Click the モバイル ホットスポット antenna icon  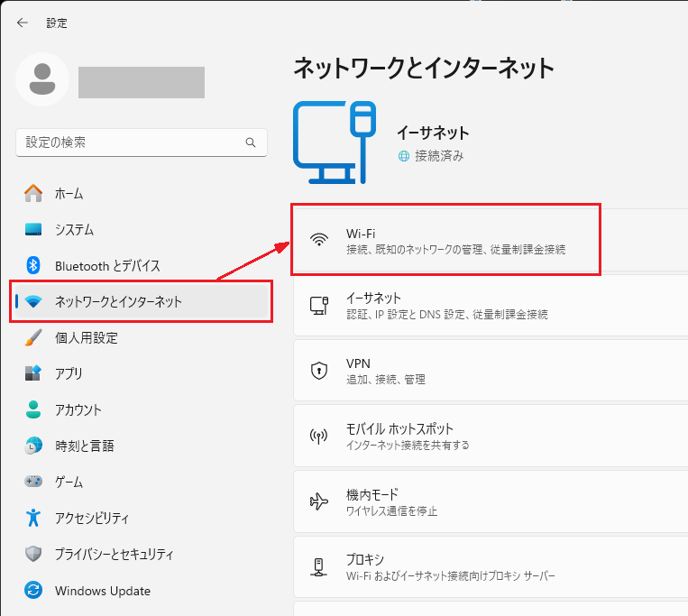click(319, 436)
